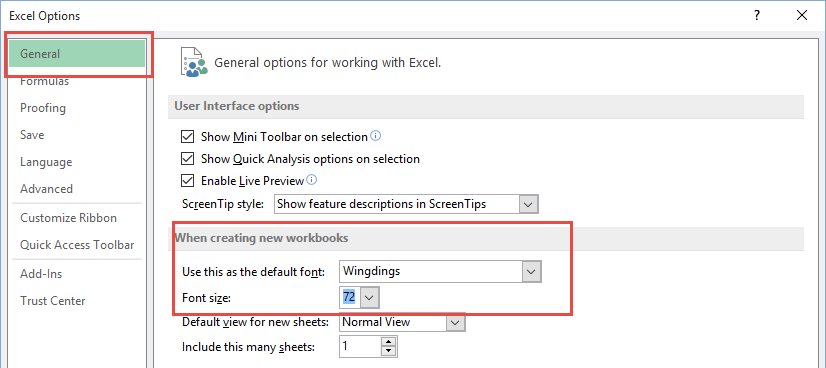Open the Quick Access Toolbar settings
826x368 pixels.
point(76,245)
